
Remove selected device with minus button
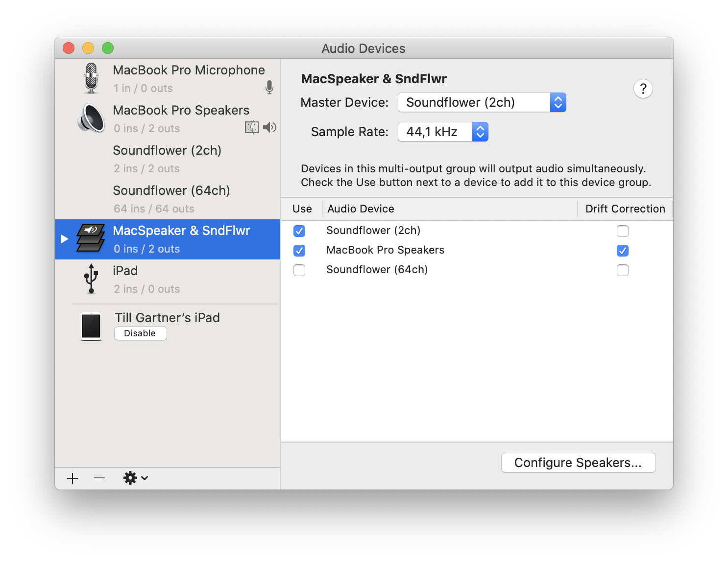coord(99,478)
